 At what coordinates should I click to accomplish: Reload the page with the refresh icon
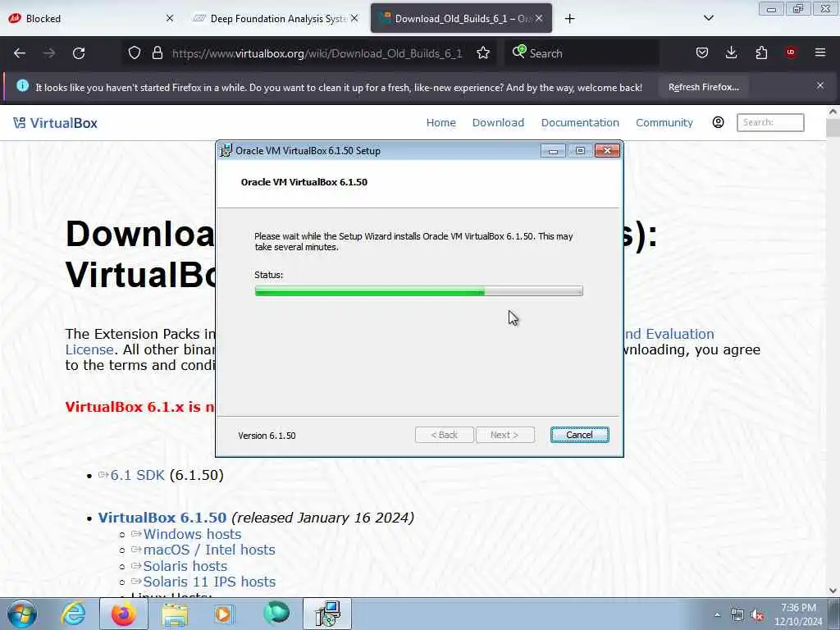79,53
